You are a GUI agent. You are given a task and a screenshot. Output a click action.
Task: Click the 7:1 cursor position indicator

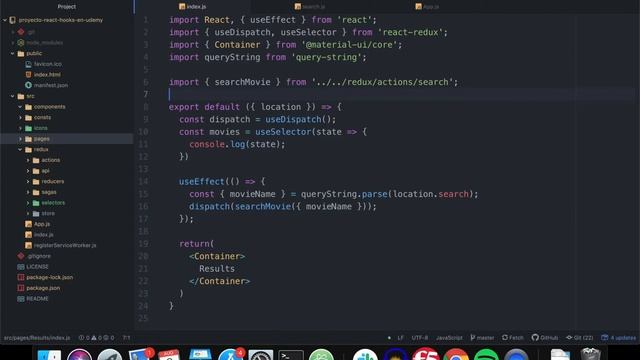(x=127, y=338)
